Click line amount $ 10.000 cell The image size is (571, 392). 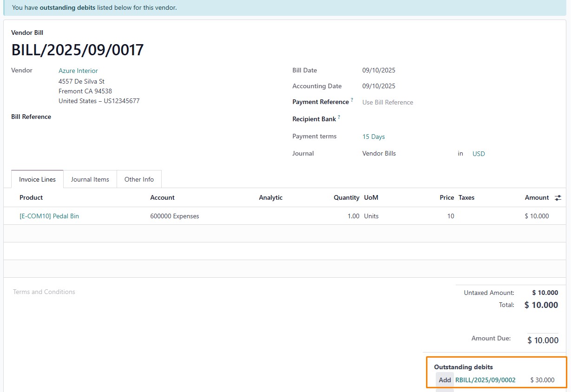click(537, 216)
